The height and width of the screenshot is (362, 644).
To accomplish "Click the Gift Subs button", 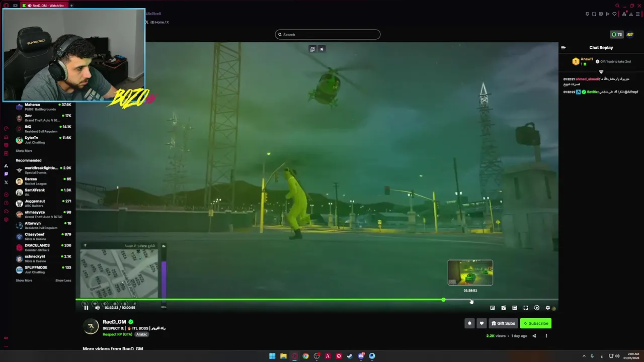I will pos(503,323).
